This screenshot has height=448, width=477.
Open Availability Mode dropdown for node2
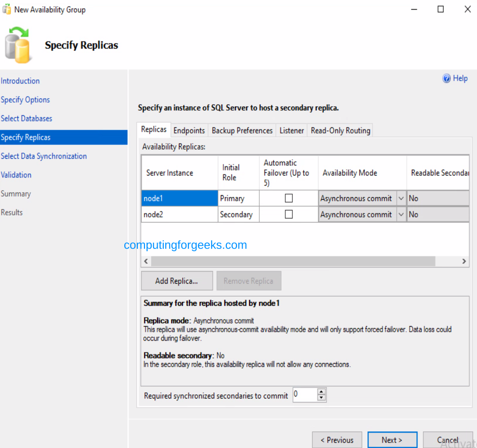tap(401, 214)
